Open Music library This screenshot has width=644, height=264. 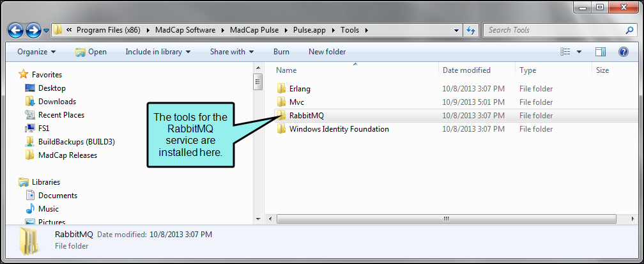pos(49,209)
